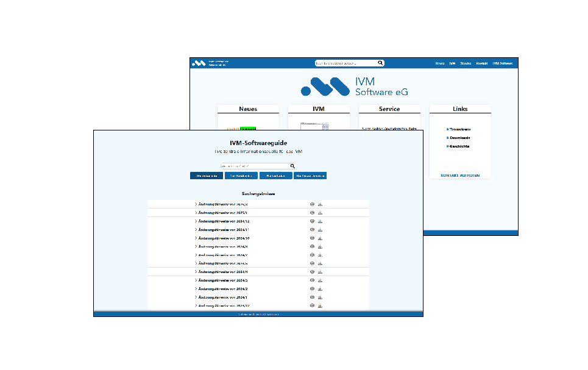Download the Änderungshinweise 2024/1 document
Image resolution: width=588 pixels, height=370 pixels.
tap(321, 297)
